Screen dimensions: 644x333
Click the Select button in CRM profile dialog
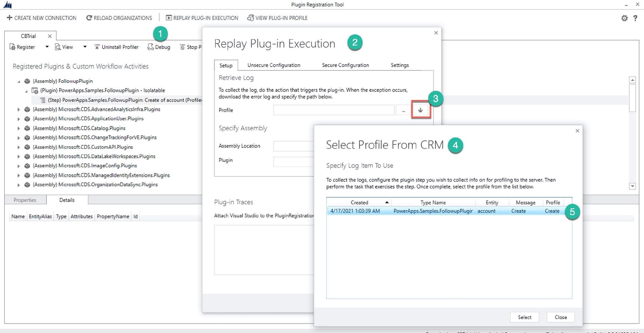pos(524,317)
